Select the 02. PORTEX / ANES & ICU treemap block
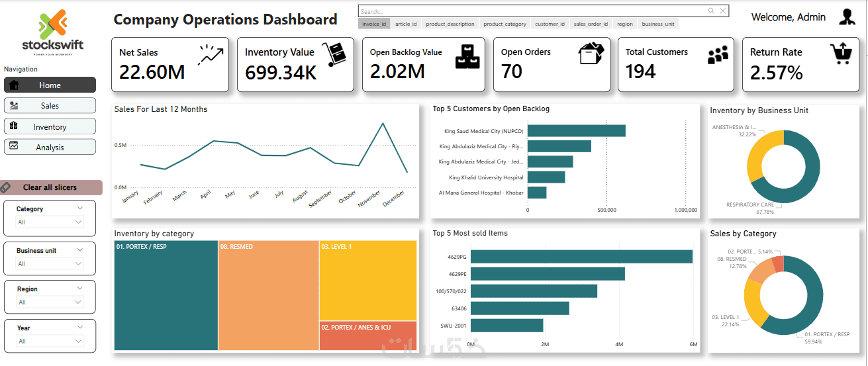 click(x=368, y=336)
